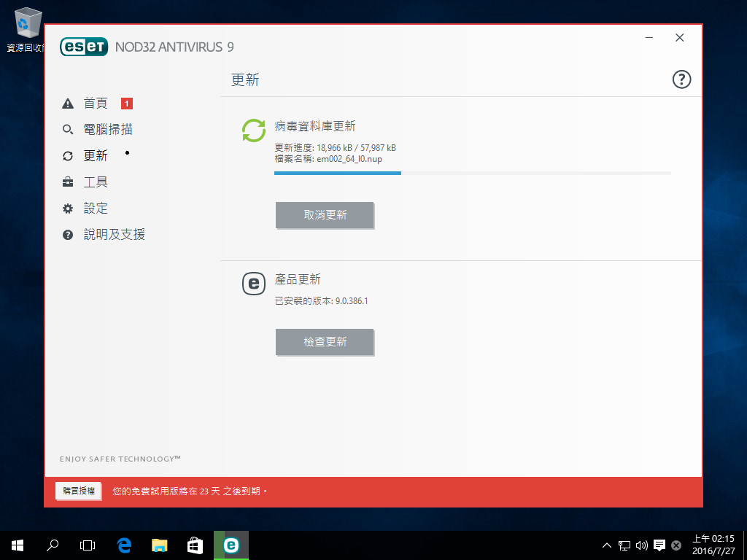Screen dimensions: 747x560
Task: Click the refresh arrows icon beside 更新 in sidebar
Action: [x=68, y=156]
